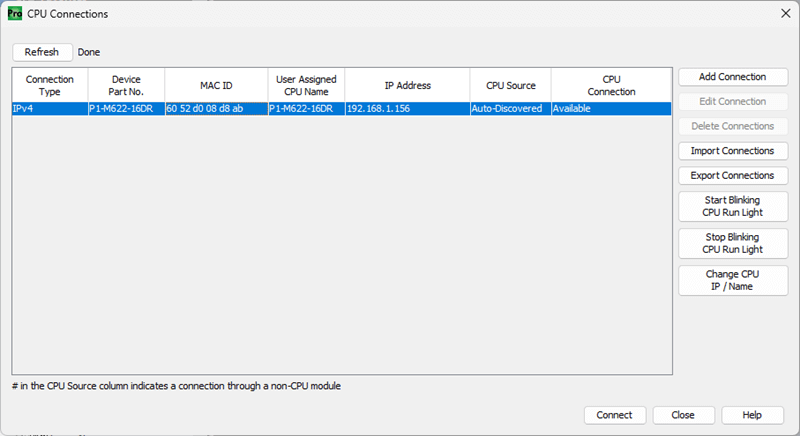Image resolution: width=800 pixels, height=436 pixels.
Task: Select the IPv4 connection row
Action: (50, 109)
